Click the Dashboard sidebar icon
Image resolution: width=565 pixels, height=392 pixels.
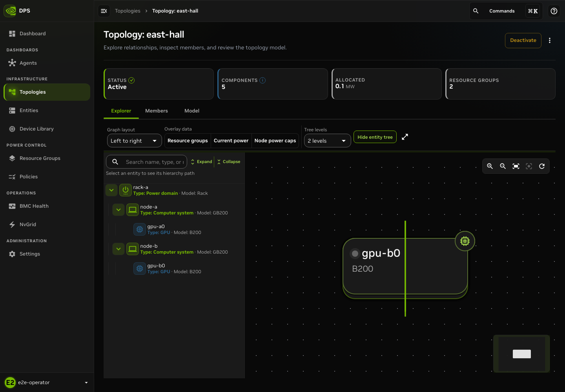click(12, 34)
